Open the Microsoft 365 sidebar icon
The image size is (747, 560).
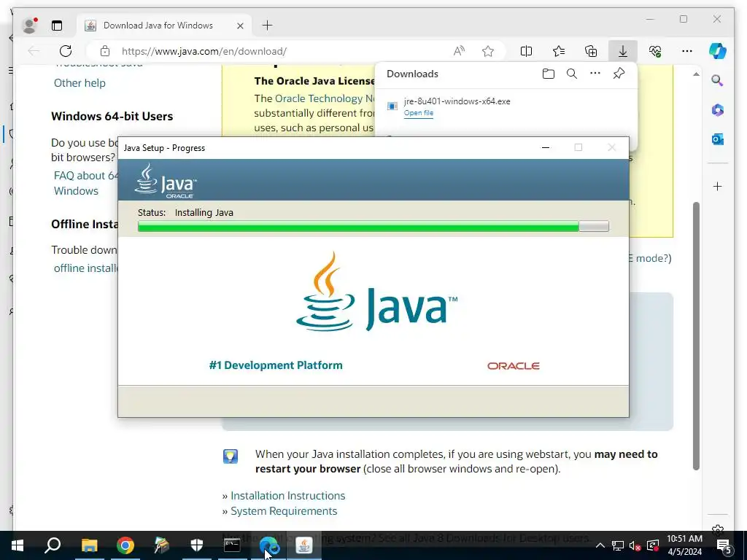[x=718, y=110]
